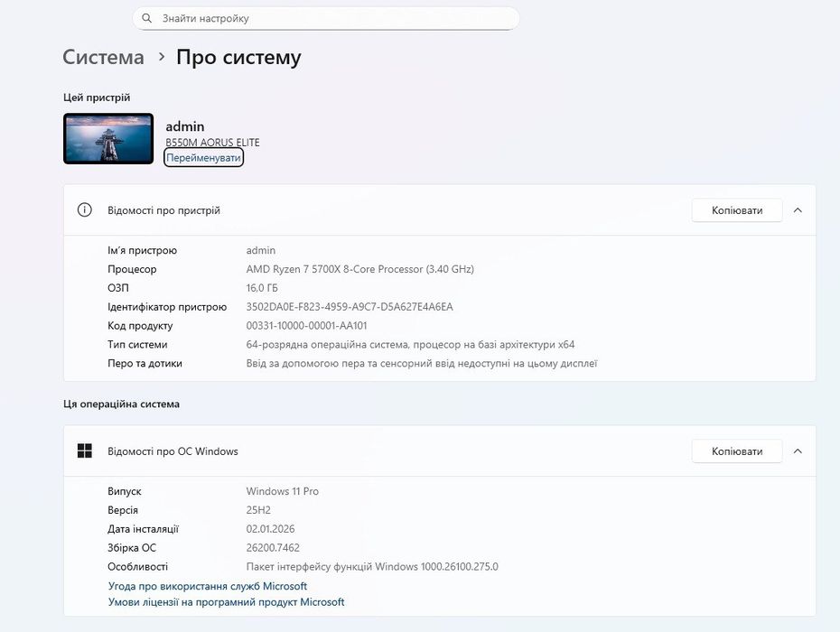The image size is (840, 632).
Task: Select product code 00331-10000-00001-AA101
Action: point(306,326)
